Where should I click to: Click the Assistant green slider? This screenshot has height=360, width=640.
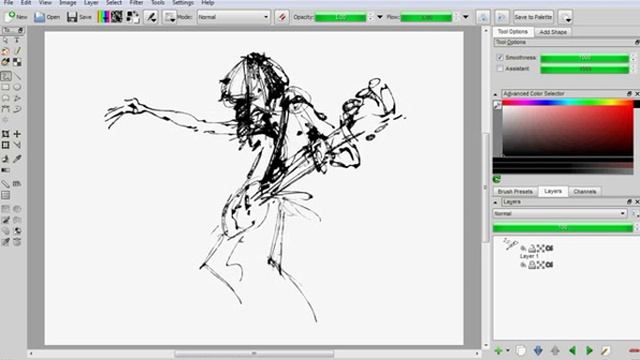pos(584,69)
